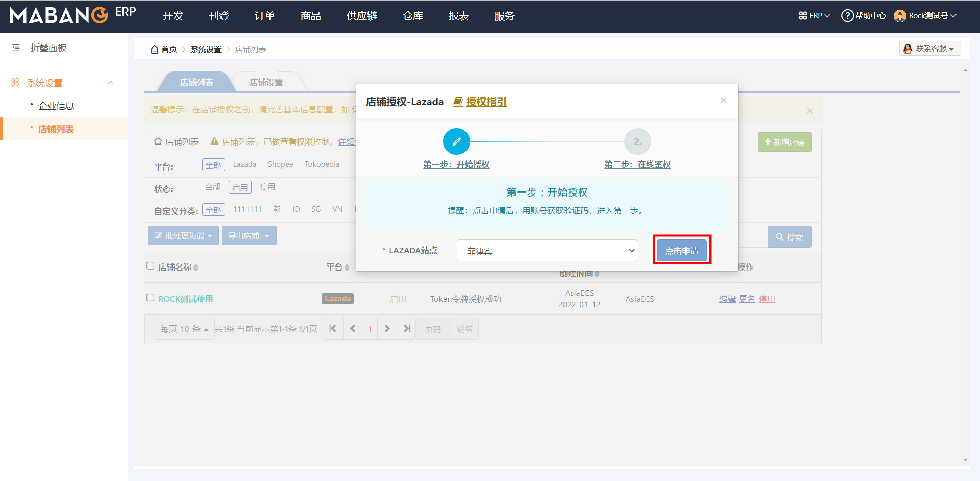980x481 pixels.
Task: Switch to the 店铺列表 tab
Action: 197,82
